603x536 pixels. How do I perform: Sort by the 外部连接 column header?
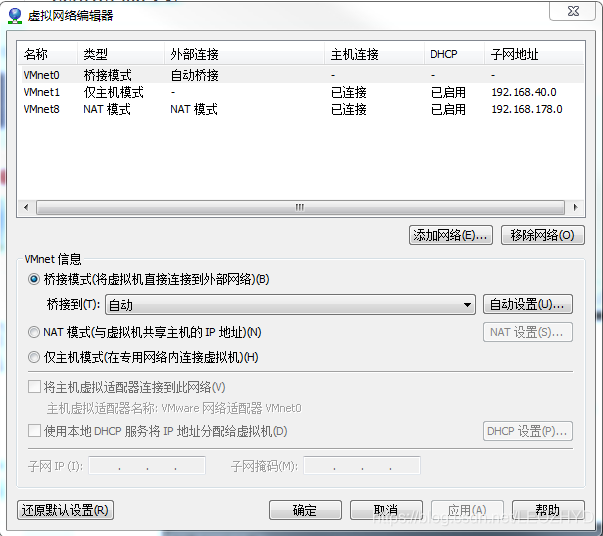point(244,54)
